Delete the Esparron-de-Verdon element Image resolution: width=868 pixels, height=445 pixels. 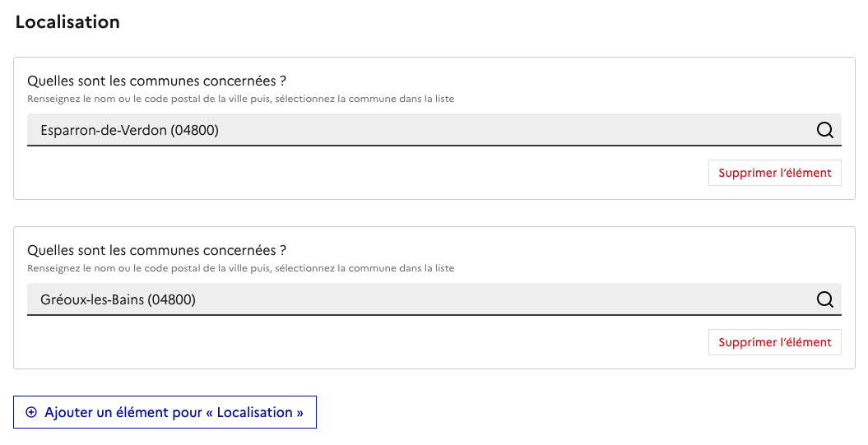(x=774, y=173)
